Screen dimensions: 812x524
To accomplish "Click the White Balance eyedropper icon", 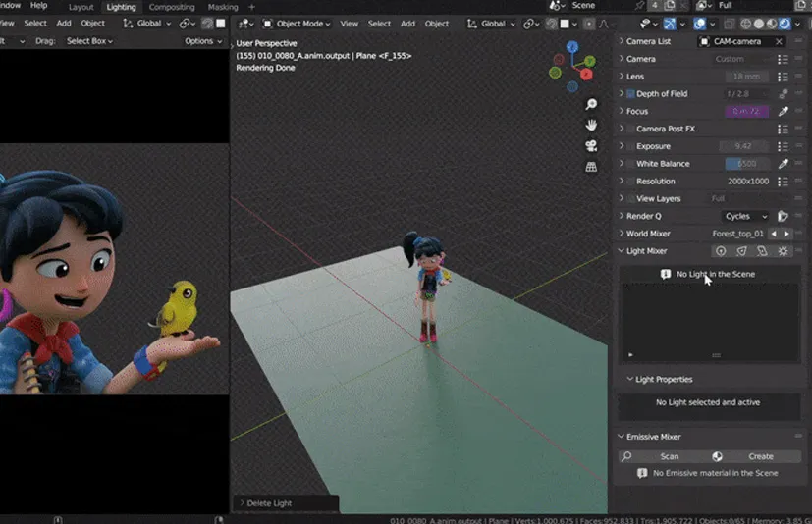I will [x=783, y=164].
